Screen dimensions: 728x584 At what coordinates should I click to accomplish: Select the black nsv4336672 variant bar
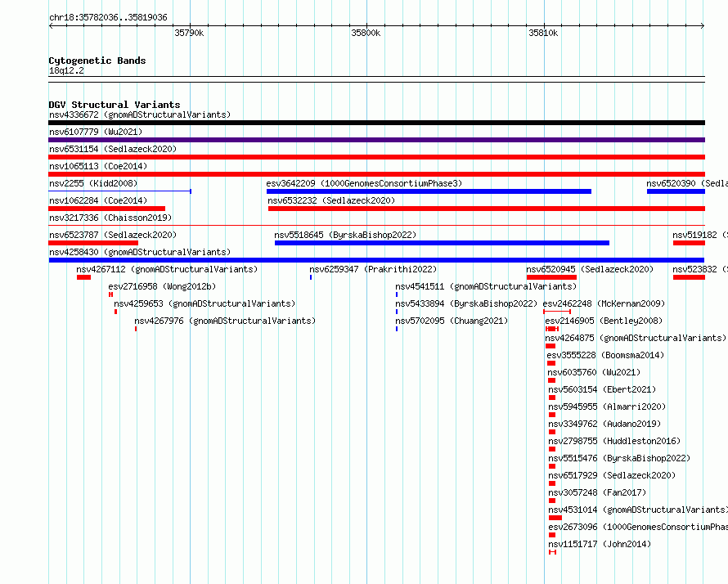click(x=376, y=123)
